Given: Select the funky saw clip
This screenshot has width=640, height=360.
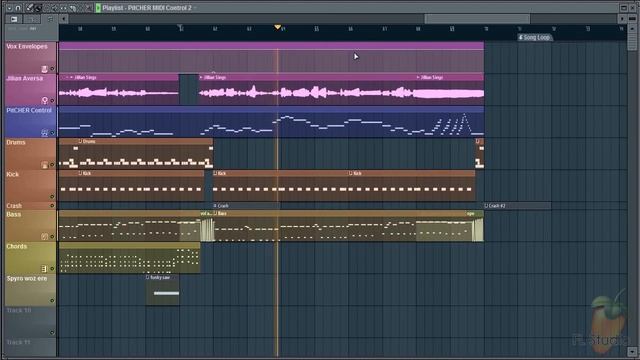Looking at the screenshot, I should (162, 290).
